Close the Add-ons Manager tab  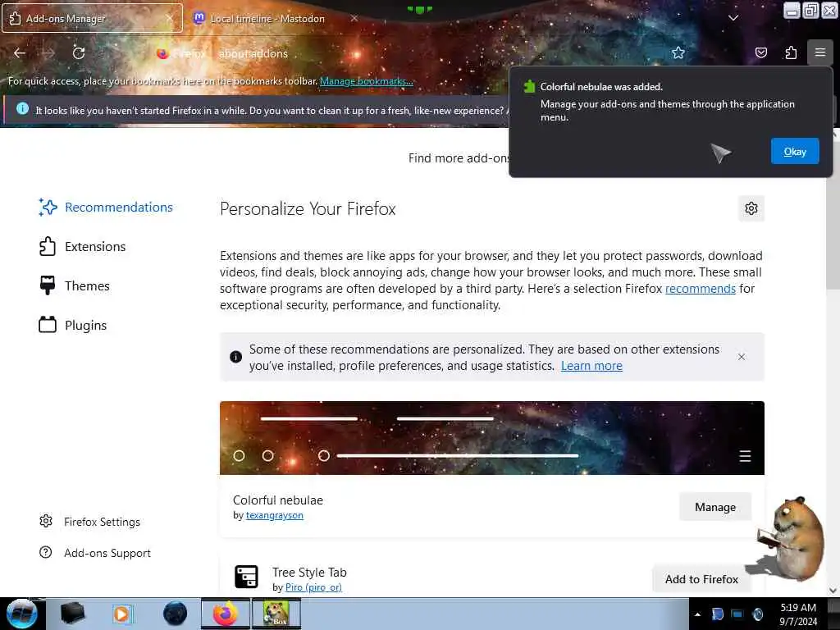[x=169, y=18]
